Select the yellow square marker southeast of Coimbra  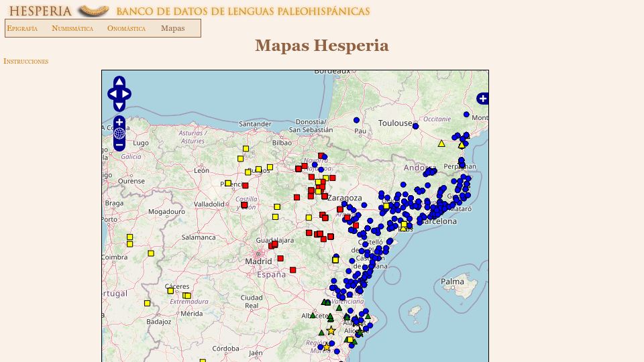pos(151,253)
